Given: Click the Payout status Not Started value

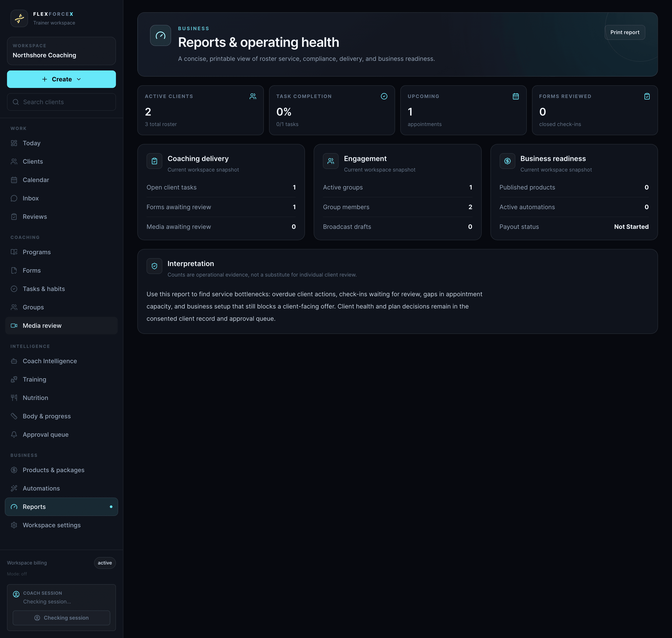Looking at the screenshot, I should click(631, 227).
